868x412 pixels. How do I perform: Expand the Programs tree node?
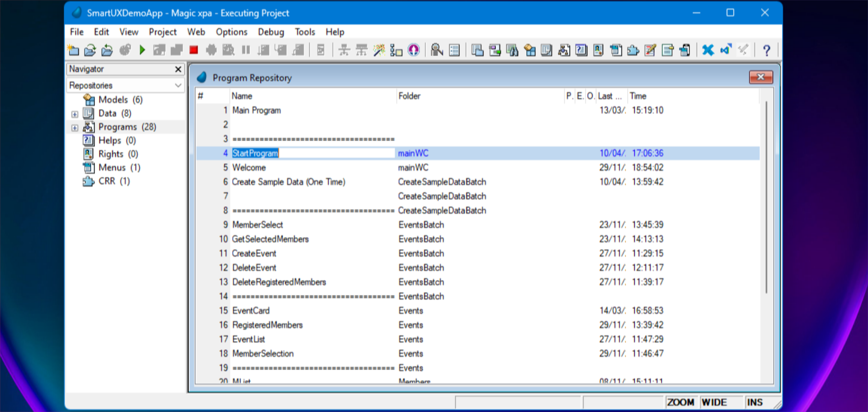pos(75,128)
